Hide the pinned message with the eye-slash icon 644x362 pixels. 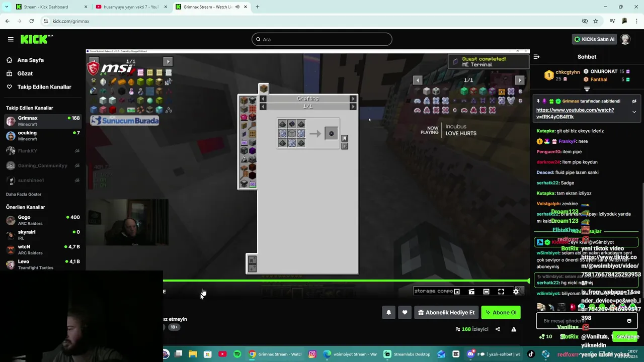[x=634, y=101]
